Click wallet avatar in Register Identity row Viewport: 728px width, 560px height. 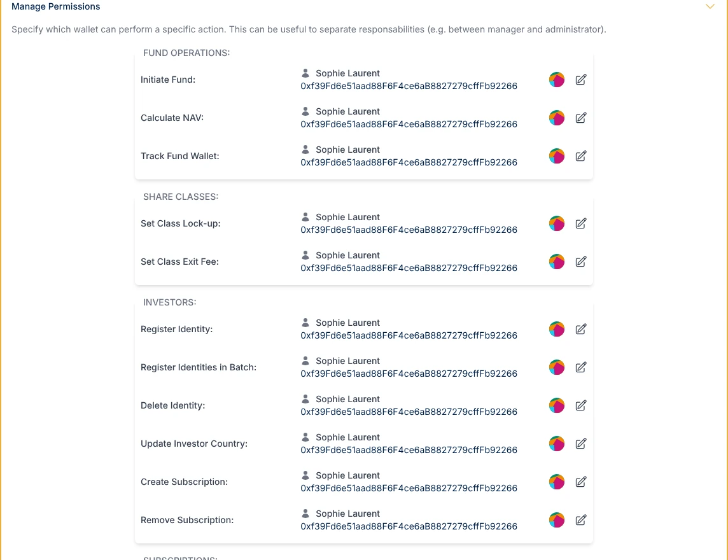point(557,329)
